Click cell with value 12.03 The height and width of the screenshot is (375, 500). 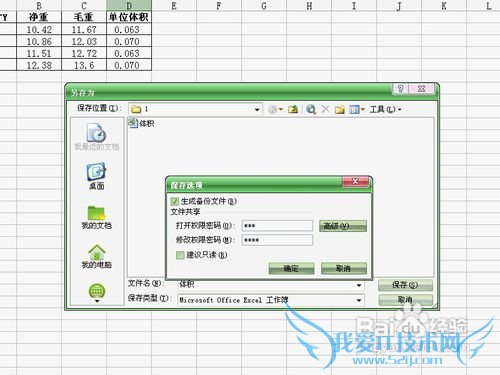(84, 42)
